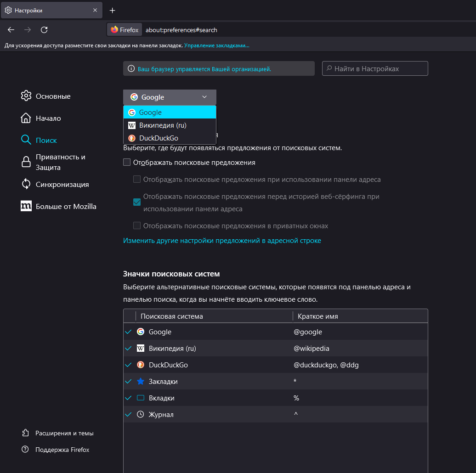Screen dimensions: 476x473
Task: Click the back arrow navigation icon
Action: pos(11,30)
